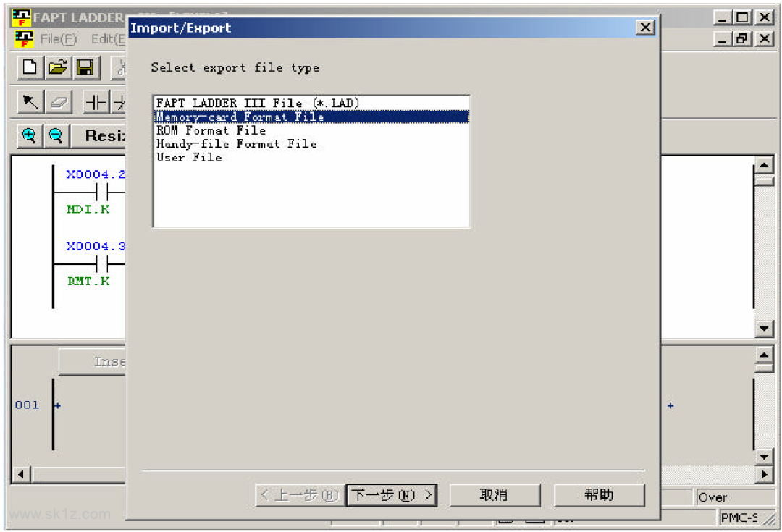Minimize the FAPT LADDER main window

722,18
